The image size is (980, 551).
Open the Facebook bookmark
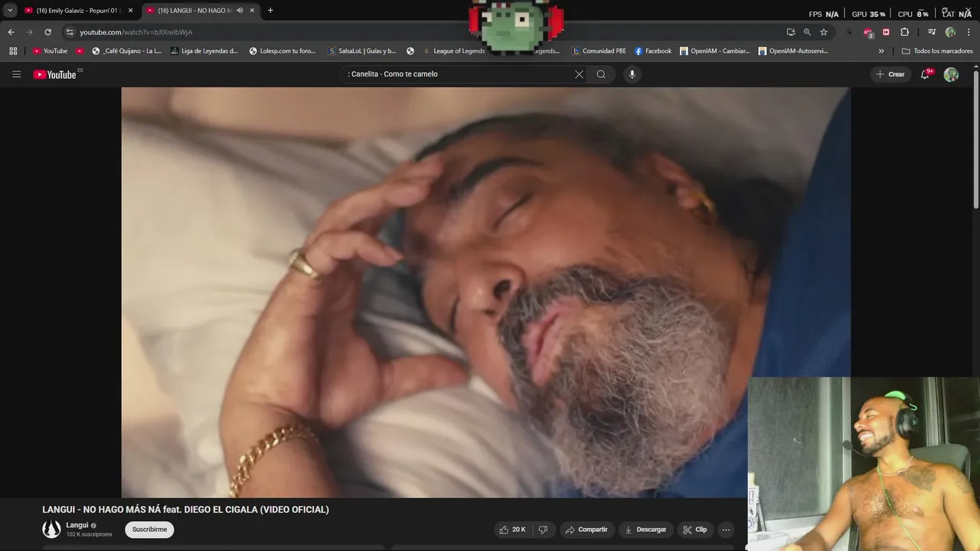(653, 51)
